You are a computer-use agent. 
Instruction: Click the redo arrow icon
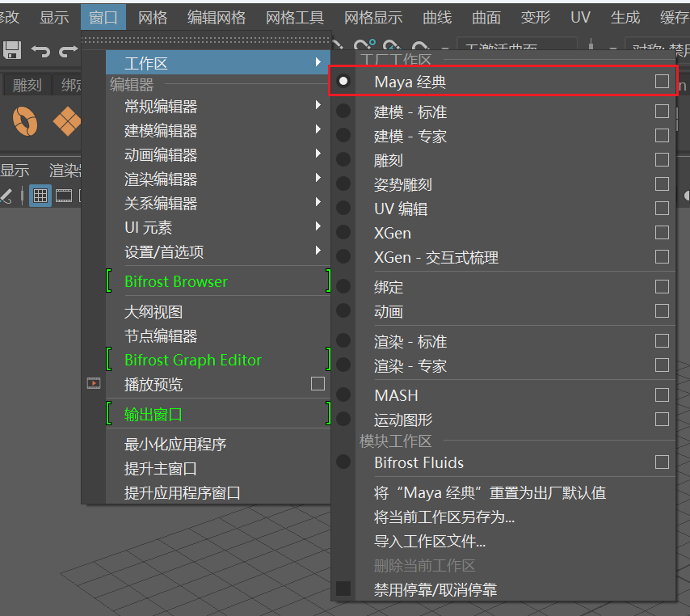[x=68, y=51]
